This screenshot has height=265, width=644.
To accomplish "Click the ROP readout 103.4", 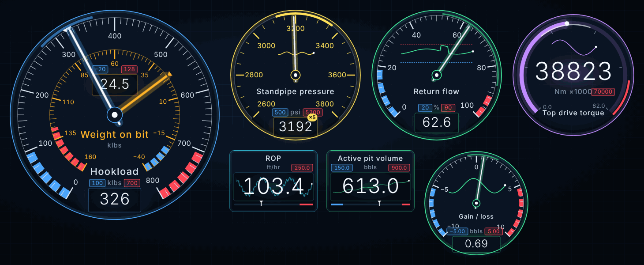I will (274, 186).
